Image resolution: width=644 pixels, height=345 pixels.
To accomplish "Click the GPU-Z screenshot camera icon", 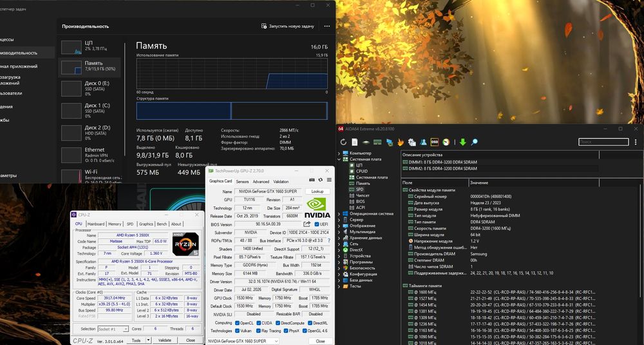I will [312, 180].
